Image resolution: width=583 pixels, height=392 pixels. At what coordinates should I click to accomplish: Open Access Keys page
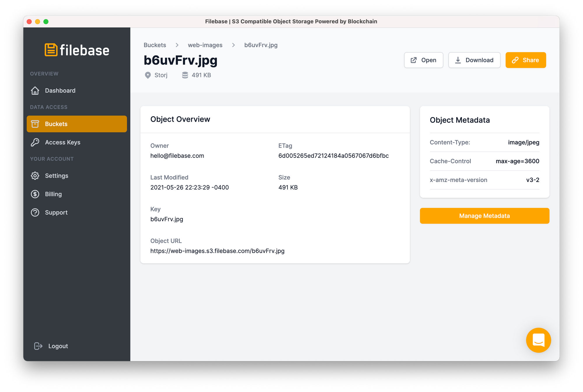pos(77,142)
